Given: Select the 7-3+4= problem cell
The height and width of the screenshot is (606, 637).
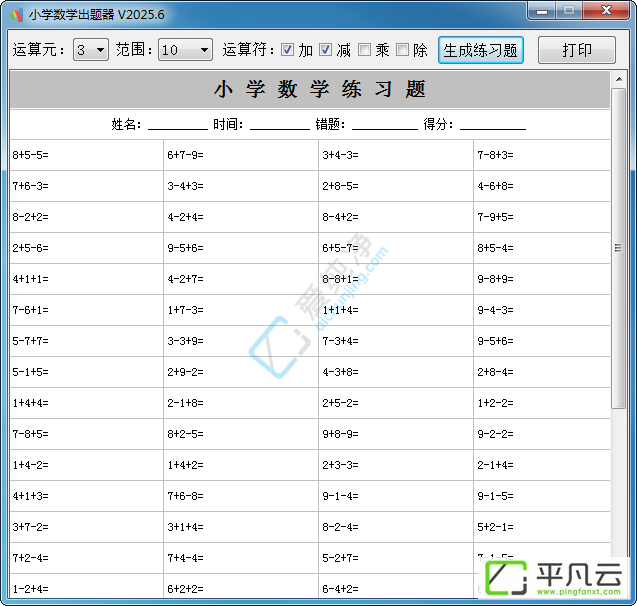Looking at the screenshot, I should tap(396, 341).
